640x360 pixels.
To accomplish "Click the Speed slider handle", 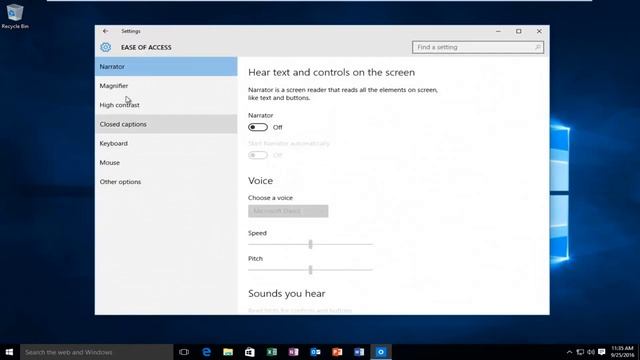I will click(x=311, y=244).
